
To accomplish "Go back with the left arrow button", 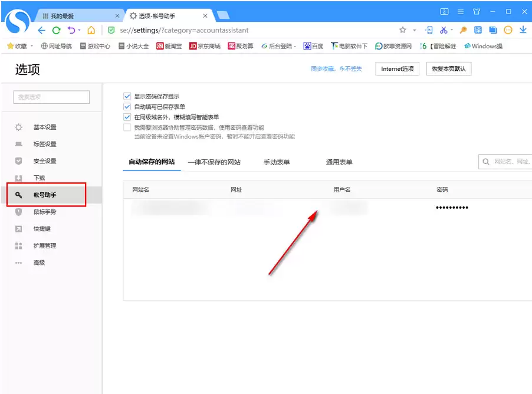I will (x=41, y=31).
